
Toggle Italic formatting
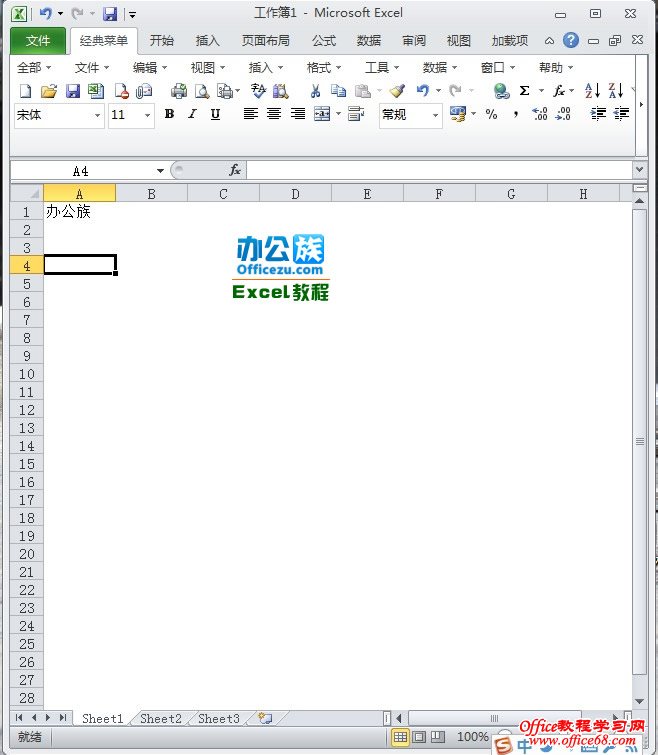tap(193, 114)
